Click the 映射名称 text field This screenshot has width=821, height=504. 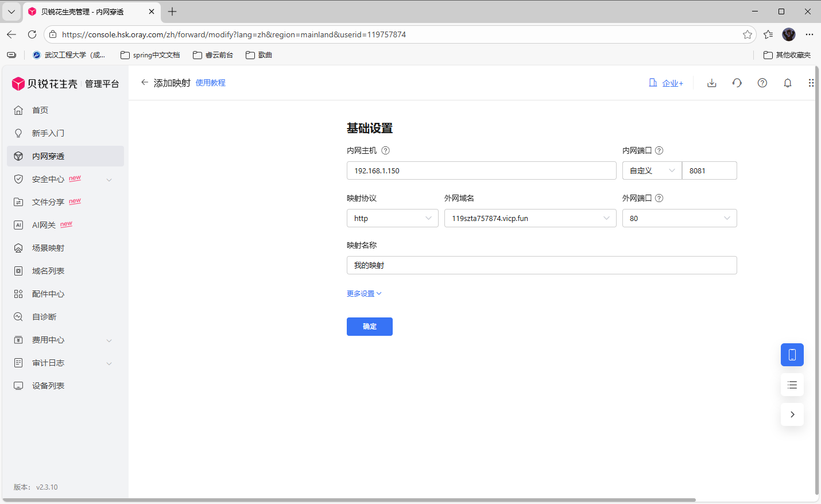click(x=541, y=265)
